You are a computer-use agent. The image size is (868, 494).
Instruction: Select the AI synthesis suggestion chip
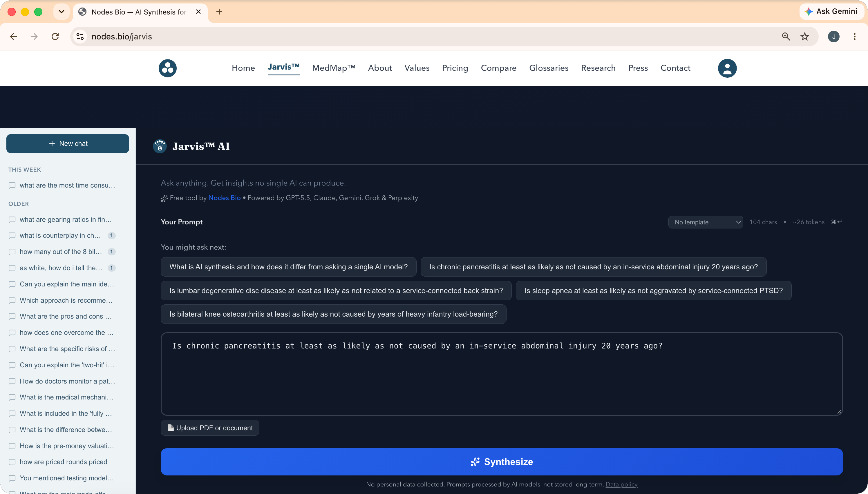288,267
